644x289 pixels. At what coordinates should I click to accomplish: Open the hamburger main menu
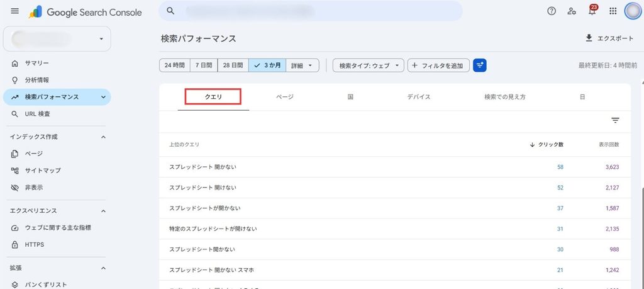click(15, 11)
